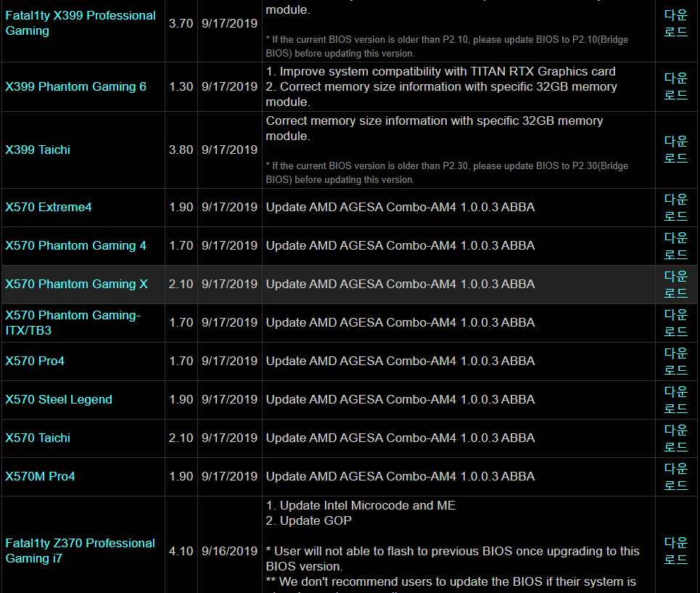
Task: Open the X570 Phantom Gaming-ITX/TB3 link
Action: click(x=73, y=323)
